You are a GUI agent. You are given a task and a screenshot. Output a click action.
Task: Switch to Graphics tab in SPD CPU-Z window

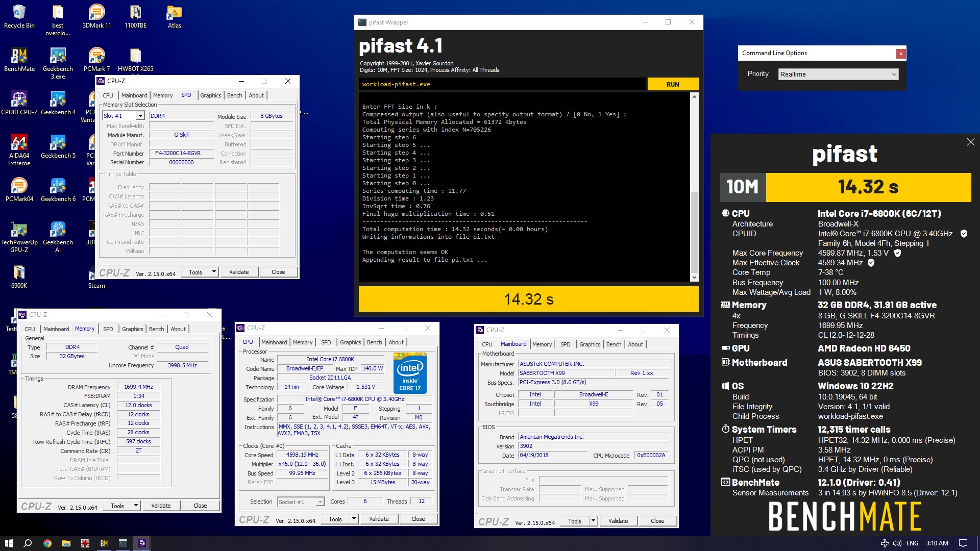pos(210,95)
